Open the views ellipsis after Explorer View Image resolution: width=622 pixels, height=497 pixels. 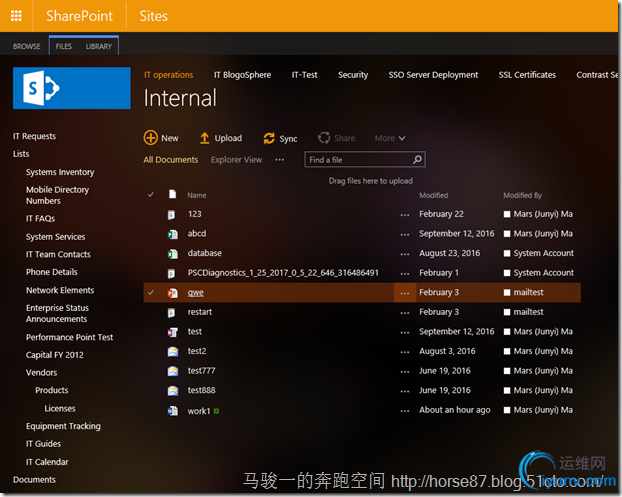279,159
